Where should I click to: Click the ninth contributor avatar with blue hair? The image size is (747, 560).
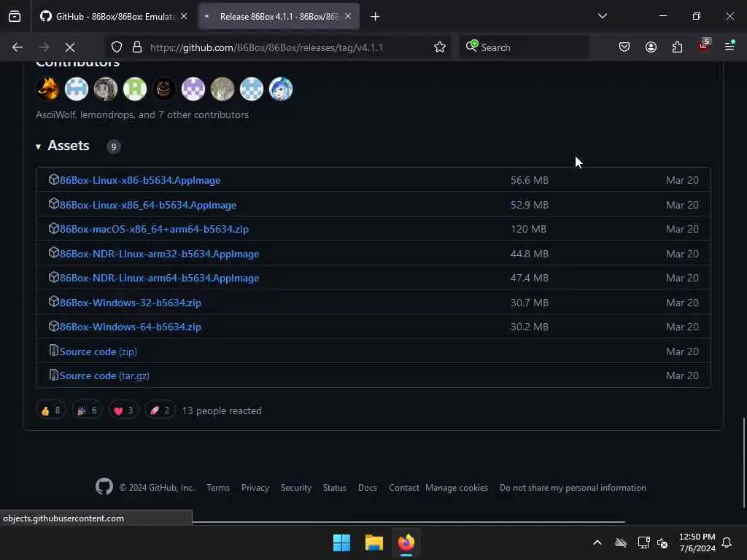coord(281,89)
